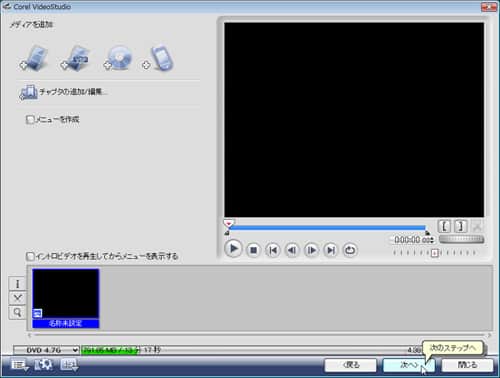Click the magnifier tool beside media list
This screenshot has height=378, width=500.
(17, 312)
